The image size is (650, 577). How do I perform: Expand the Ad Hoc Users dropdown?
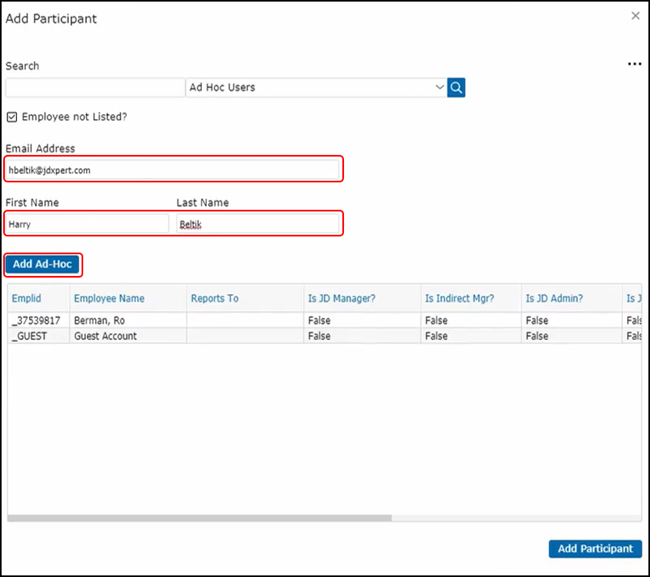[439, 88]
